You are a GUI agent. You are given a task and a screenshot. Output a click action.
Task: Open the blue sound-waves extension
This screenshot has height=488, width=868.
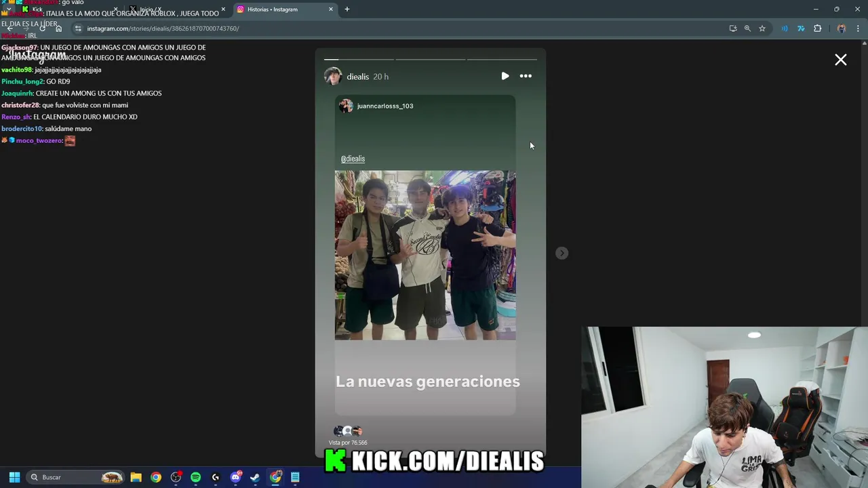(785, 28)
